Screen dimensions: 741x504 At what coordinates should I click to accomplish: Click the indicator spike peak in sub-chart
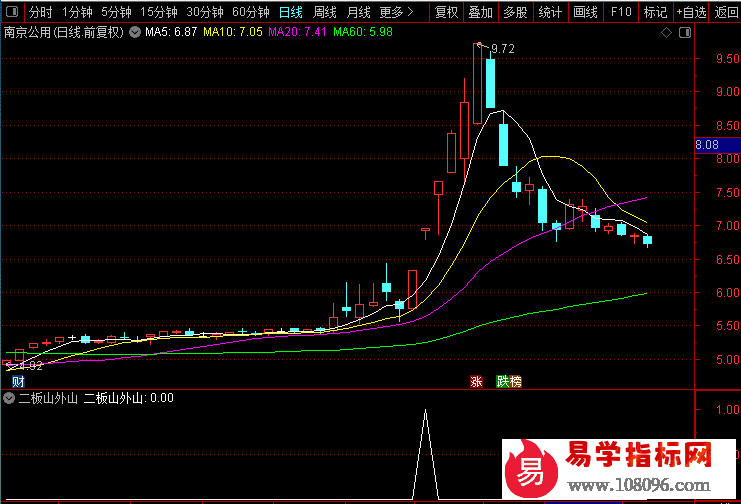(425, 411)
